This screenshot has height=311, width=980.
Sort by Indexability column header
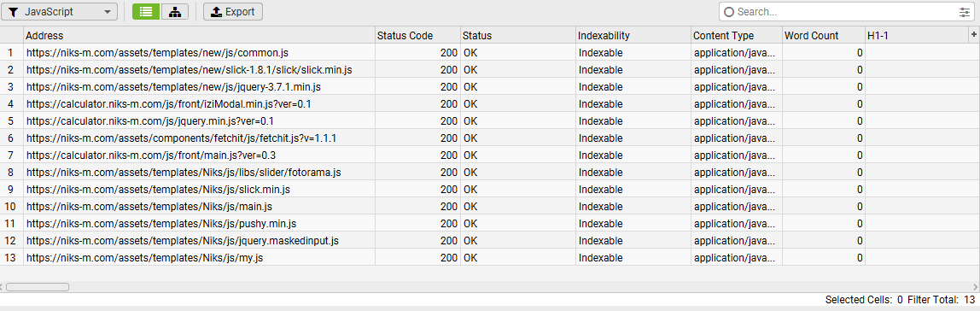pyautogui.click(x=633, y=36)
